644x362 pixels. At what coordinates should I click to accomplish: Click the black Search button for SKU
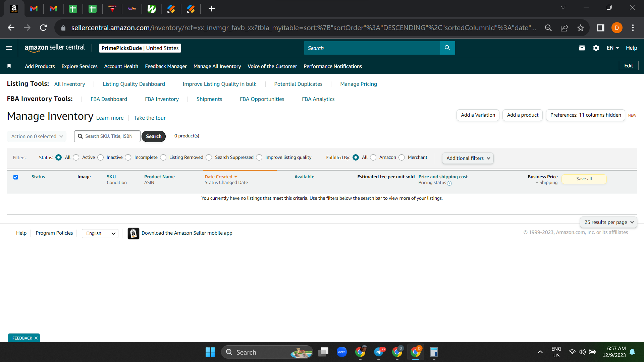click(x=154, y=136)
